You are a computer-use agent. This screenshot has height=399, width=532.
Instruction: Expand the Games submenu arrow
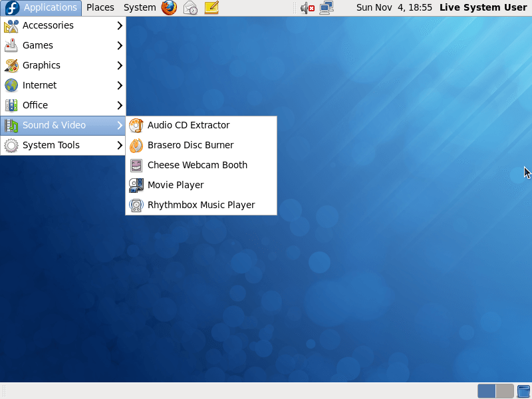coord(120,45)
